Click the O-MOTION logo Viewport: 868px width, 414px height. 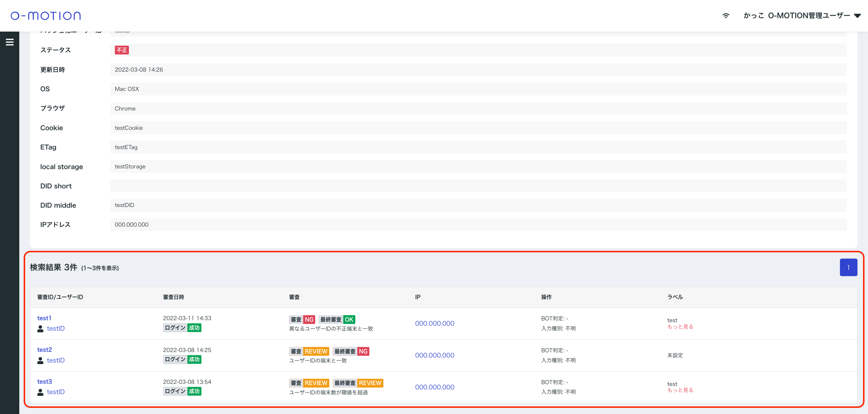(46, 16)
